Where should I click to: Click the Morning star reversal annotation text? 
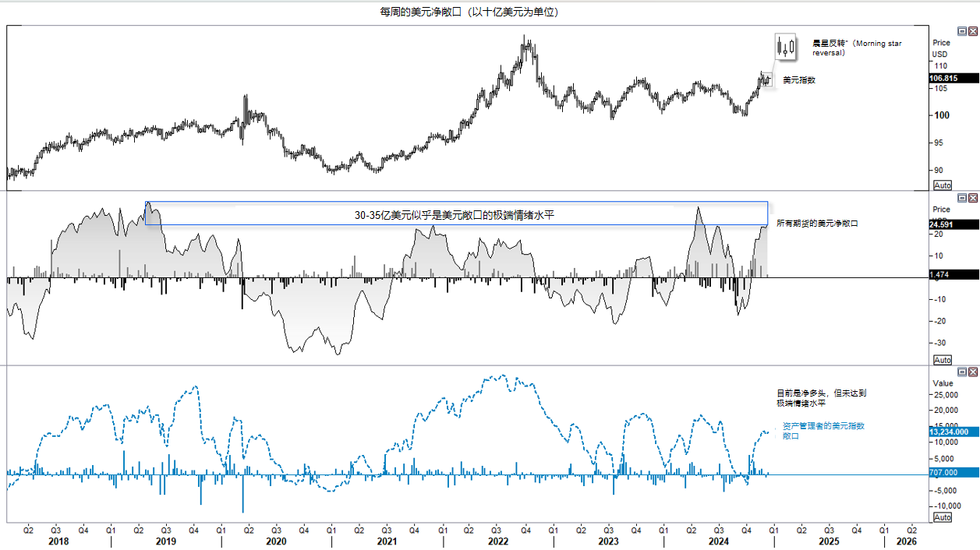coord(856,48)
